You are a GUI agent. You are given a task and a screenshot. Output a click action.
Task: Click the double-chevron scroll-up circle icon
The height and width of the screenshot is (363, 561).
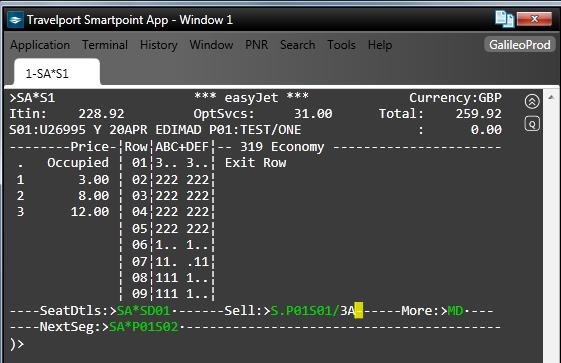pyautogui.click(x=532, y=102)
